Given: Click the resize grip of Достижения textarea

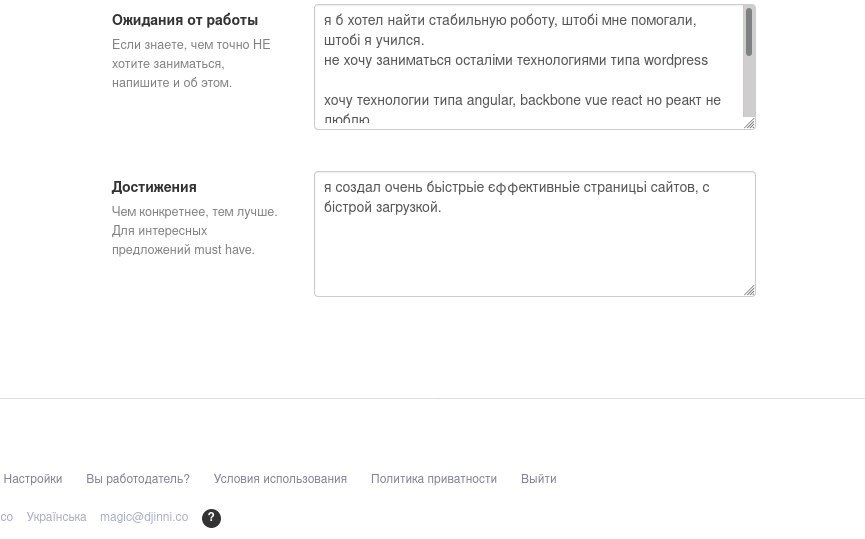Looking at the screenshot, I should 749,290.
